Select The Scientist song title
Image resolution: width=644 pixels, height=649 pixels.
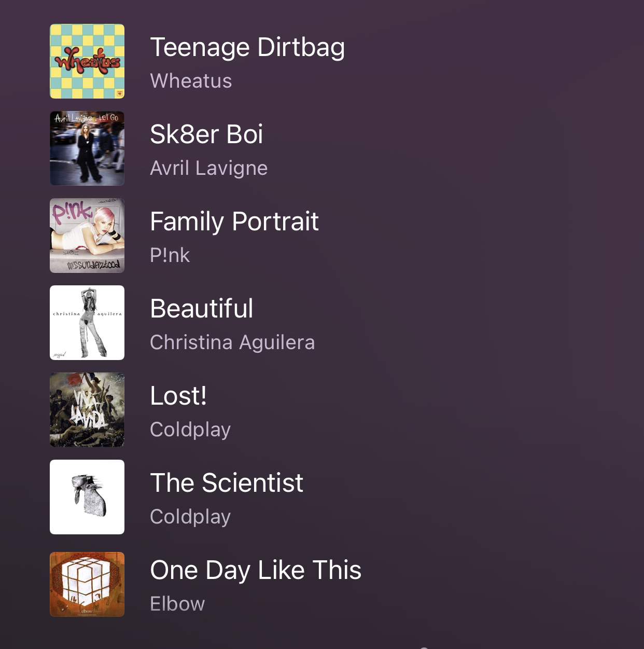(227, 483)
